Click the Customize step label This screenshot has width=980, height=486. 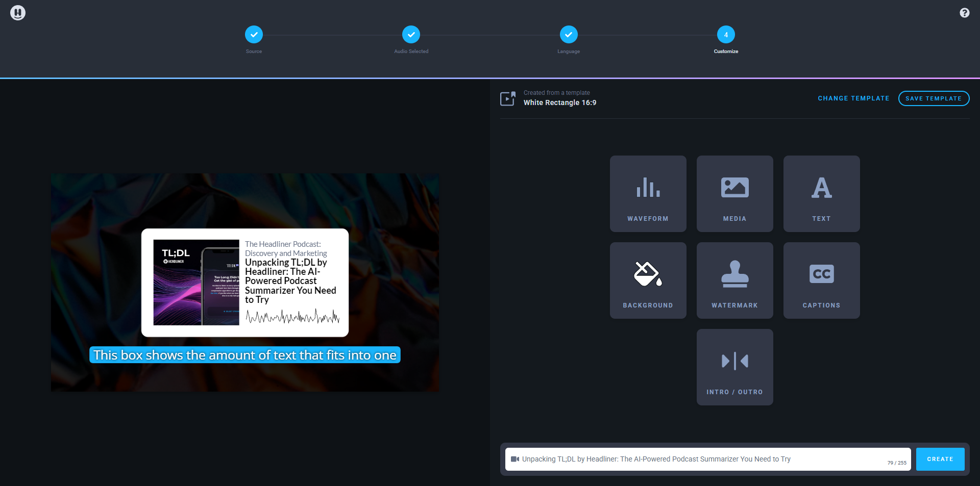(726, 52)
